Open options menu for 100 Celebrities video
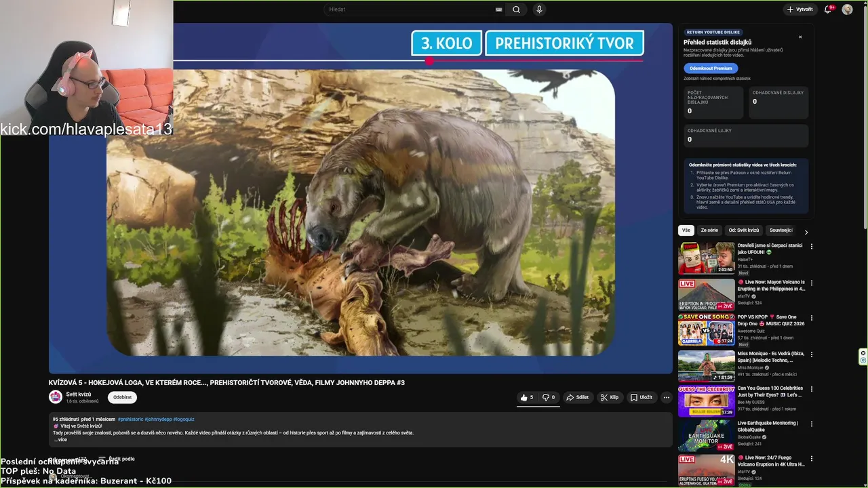 tap(812, 389)
